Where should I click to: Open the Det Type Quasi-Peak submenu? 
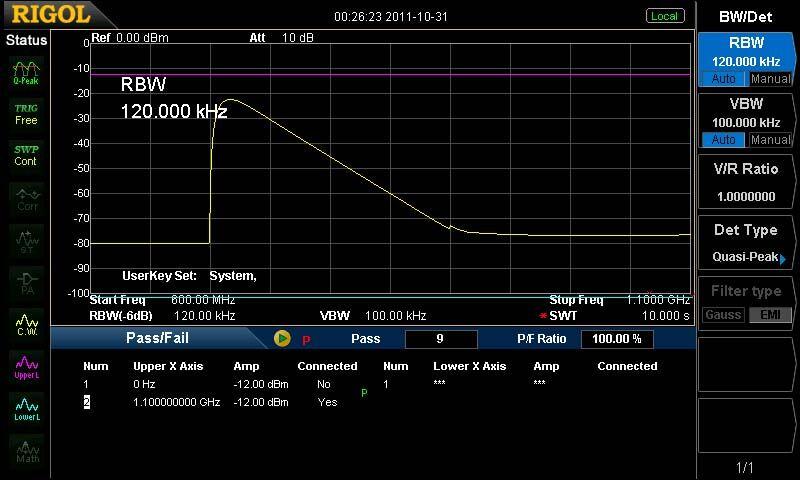745,243
